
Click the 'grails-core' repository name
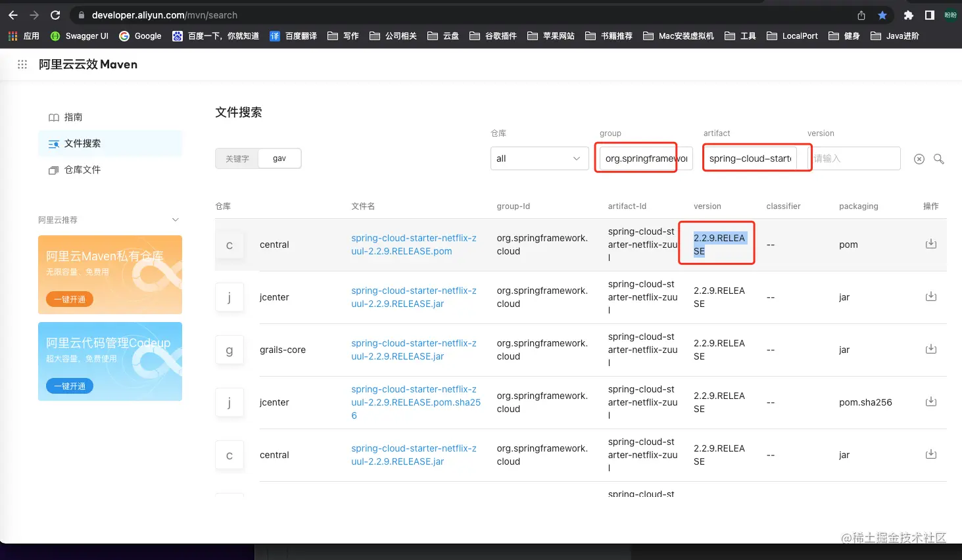pyautogui.click(x=283, y=350)
